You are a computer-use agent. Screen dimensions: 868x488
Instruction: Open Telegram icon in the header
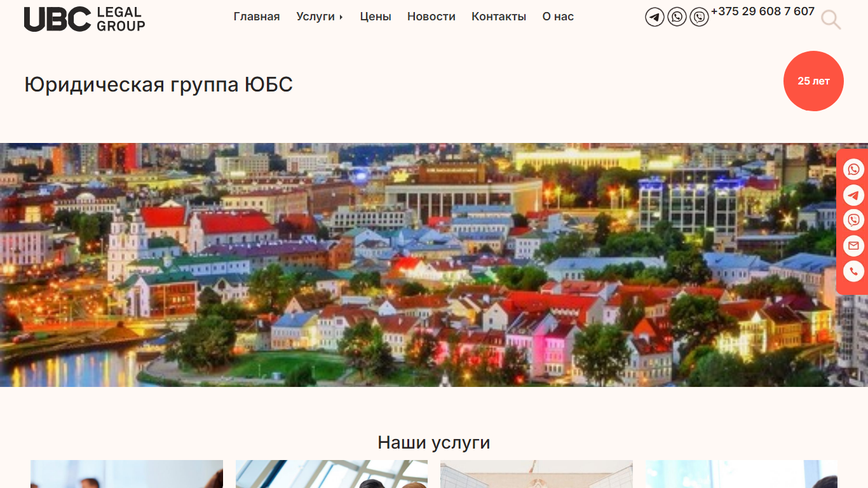[x=654, y=17]
